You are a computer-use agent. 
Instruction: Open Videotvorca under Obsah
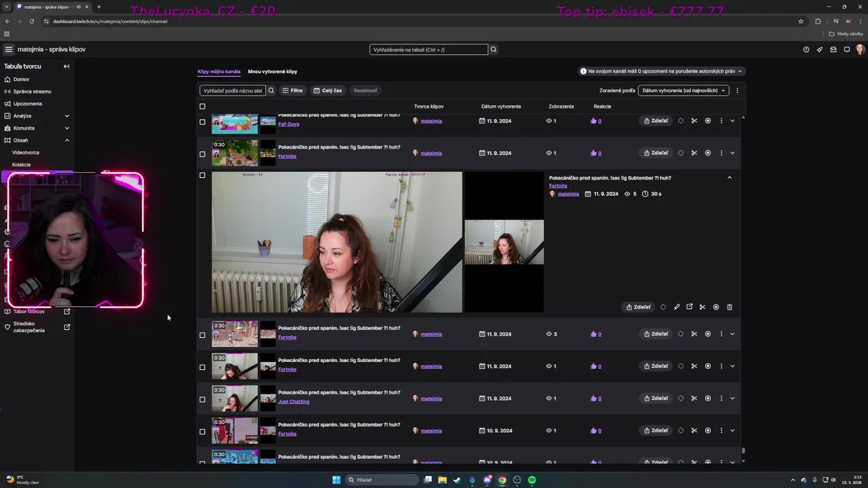point(26,152)
